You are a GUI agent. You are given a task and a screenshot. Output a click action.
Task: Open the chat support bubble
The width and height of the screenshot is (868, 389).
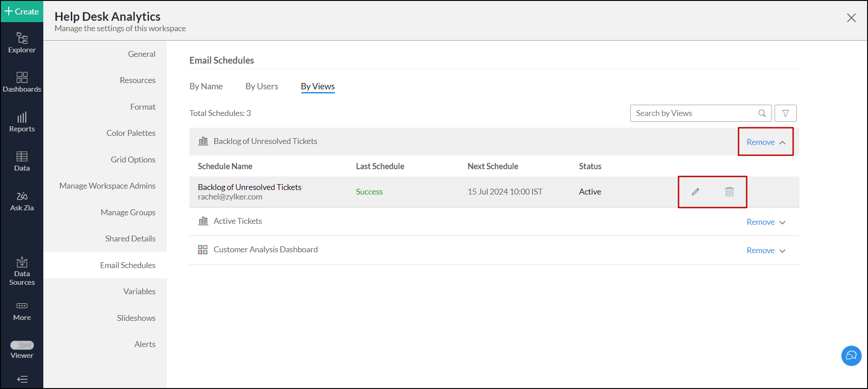(x=851, y=356)
